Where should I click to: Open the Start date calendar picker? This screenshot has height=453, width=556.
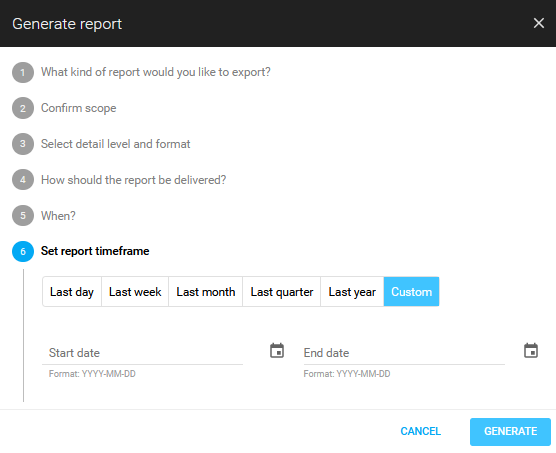click(277, 351)
